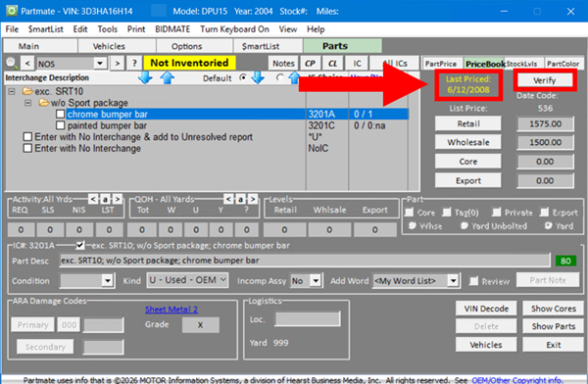The width and height of the screenshot is (588, 384).
Task: Click the Part Desc text field
Action: pos(305,261)
